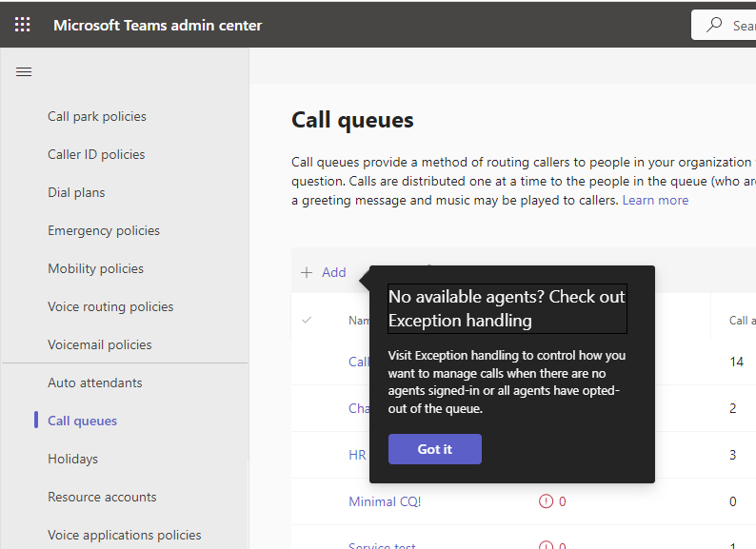Click the search magnifier icon

[x=714, y=24]
